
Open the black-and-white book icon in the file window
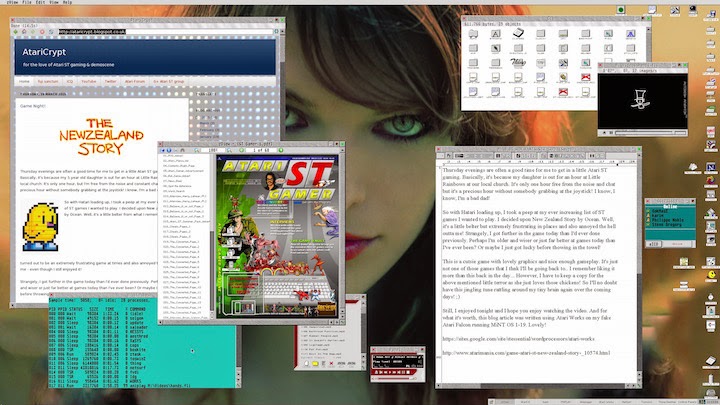click(518, 33)
